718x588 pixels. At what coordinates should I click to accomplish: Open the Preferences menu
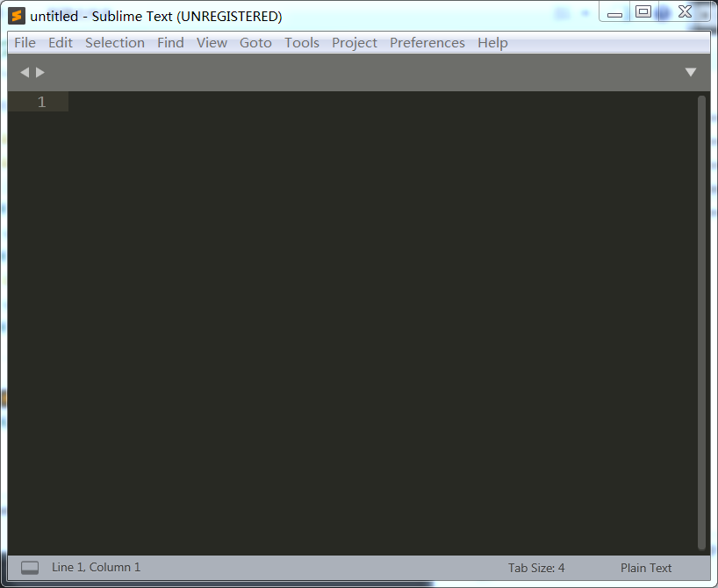pos(427,43)
